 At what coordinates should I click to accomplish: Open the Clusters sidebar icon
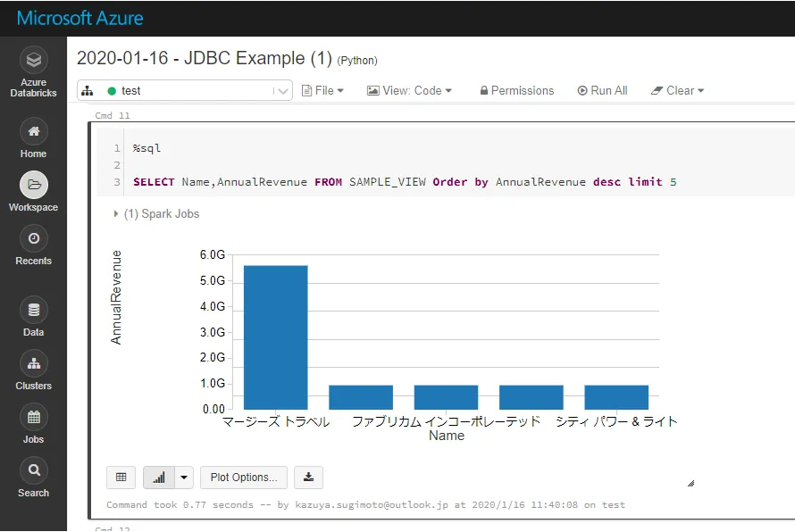[x=33, y=364]
